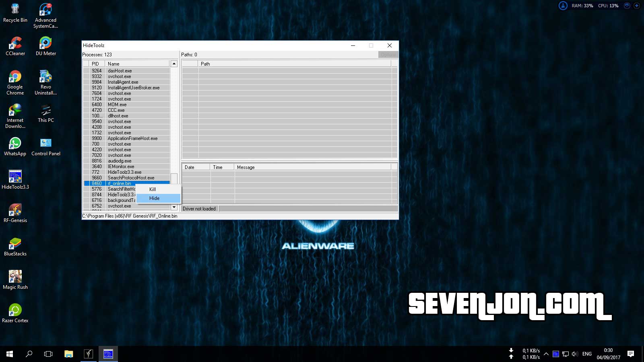This screenshot has width=644, height=362.
Task: Click the Path column header
Action: click(x=294, y=64)
